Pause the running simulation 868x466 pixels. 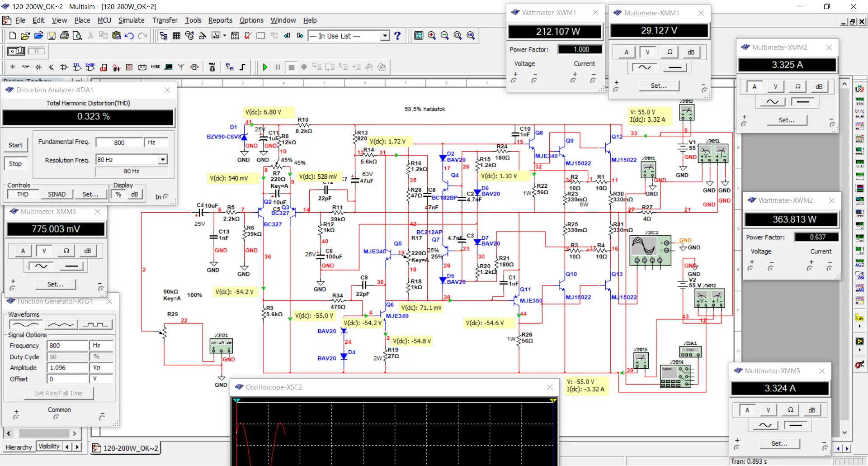coord(278,67)
